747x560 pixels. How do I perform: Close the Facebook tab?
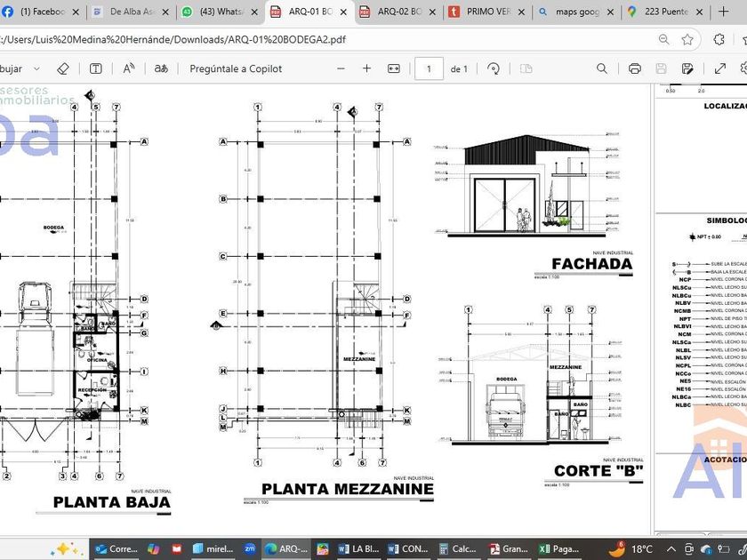(76, 12)
